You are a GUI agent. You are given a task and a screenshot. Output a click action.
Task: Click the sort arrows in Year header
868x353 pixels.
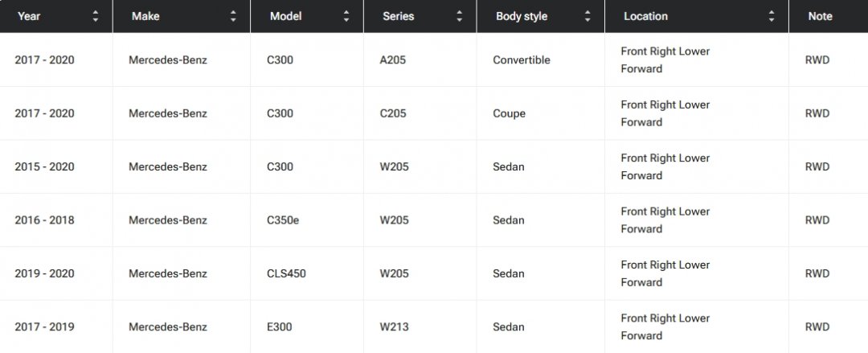pyautogui.click(x=96, y=16)
